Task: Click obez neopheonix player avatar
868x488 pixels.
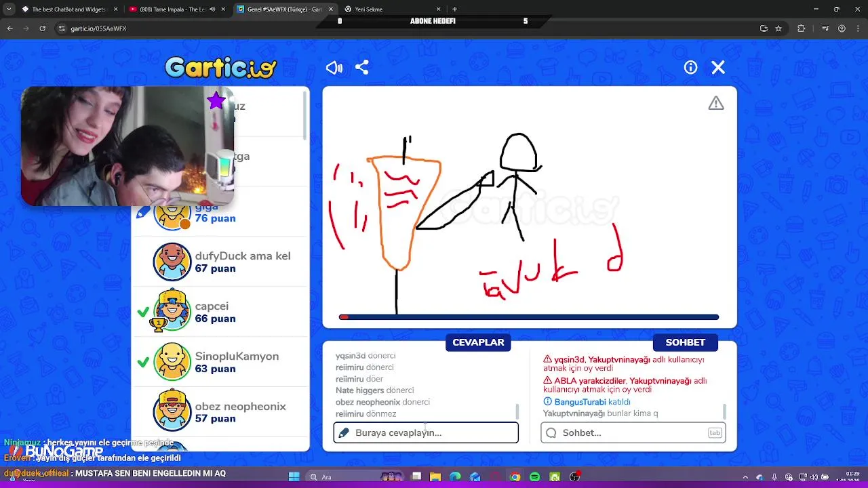Action: 172,412
